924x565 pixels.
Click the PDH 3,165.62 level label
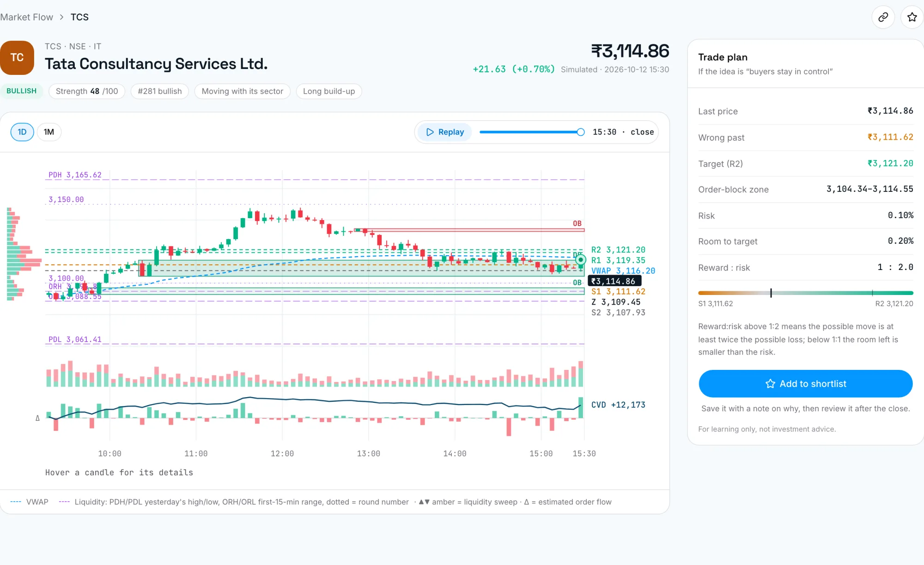pyautogui.click(x=75, y=175)
